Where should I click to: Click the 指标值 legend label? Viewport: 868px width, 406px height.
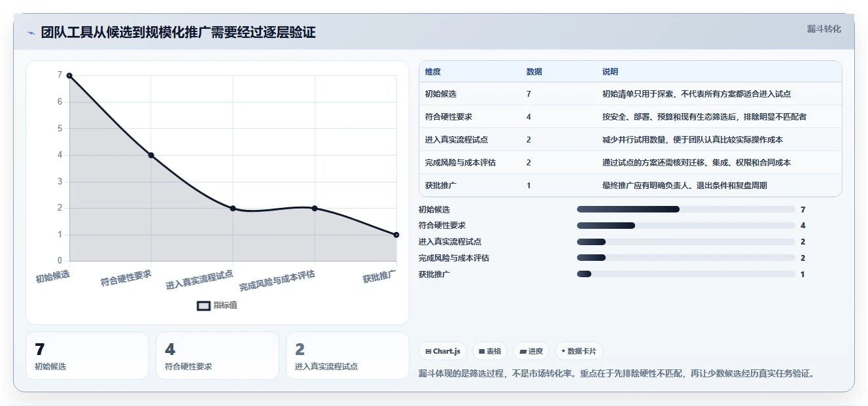click(225, 305)
